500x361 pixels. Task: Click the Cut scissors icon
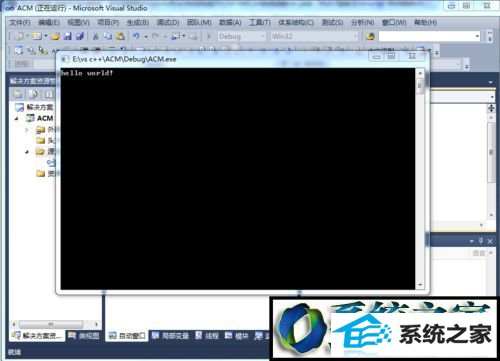click(x=96, y=36)
